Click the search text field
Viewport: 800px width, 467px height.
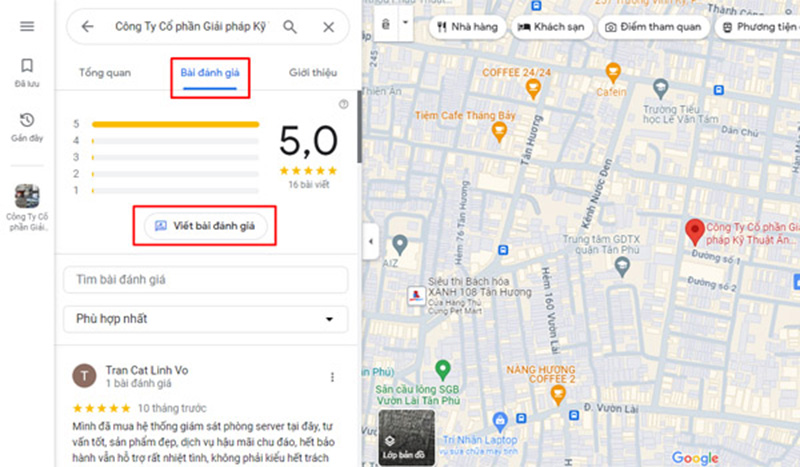pyautogui.click(x=190, y=27)
